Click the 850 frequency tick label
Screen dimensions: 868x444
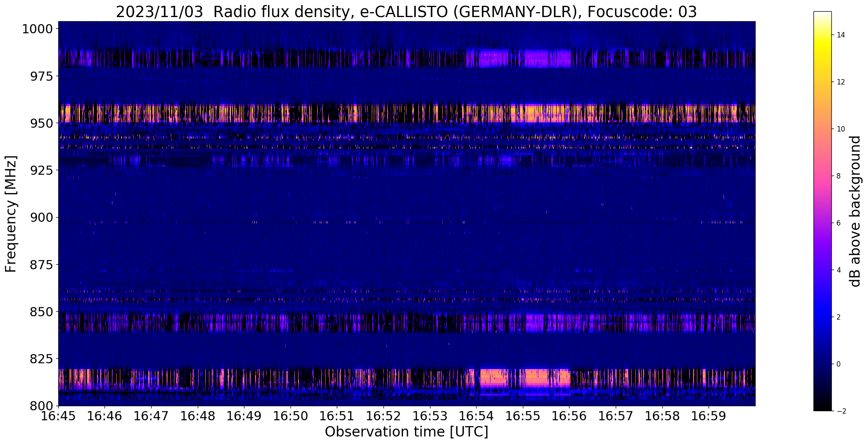pos(42,312)
